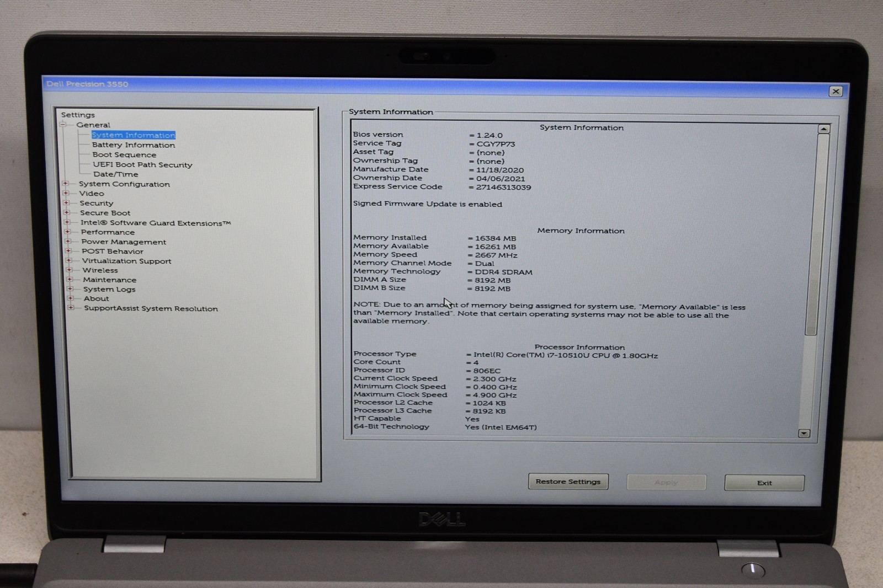Image resolution: width=883 pixels, height=588 pixels.
Task: Click the Manufacture Date value 11/18/2020
Action: click(x=500, y=170)
